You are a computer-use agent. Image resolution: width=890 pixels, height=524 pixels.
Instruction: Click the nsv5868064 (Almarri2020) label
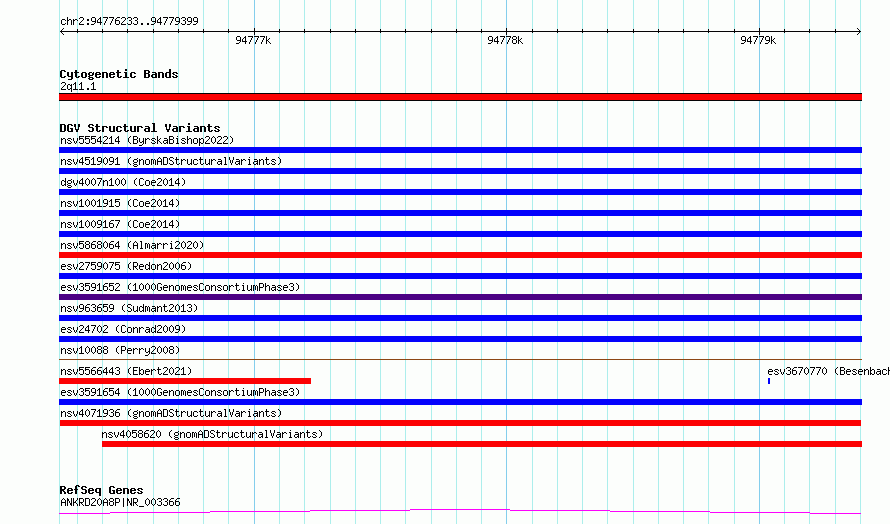coord(132,245)
